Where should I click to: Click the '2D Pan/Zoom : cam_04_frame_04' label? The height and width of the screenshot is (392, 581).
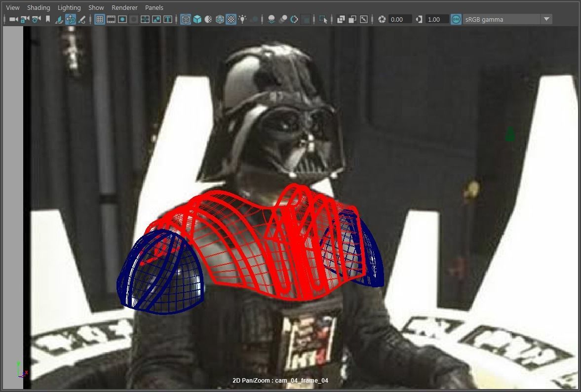(x=280, y=381)
